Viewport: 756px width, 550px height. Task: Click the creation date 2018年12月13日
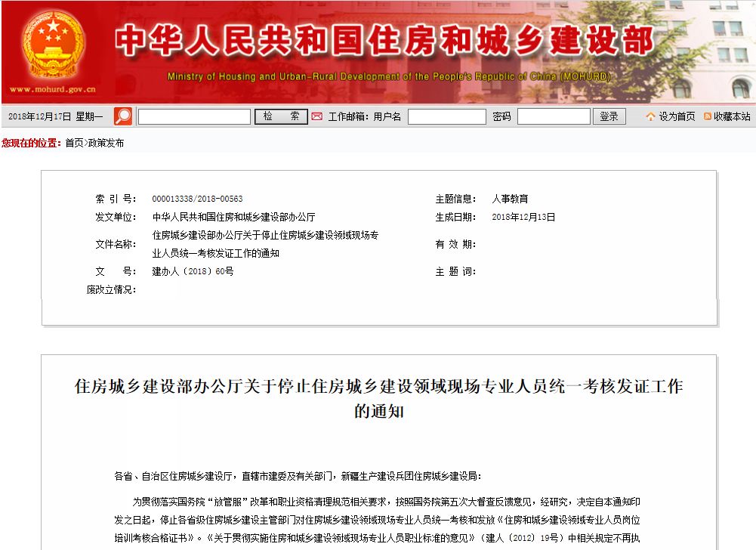tap(523, 217)
